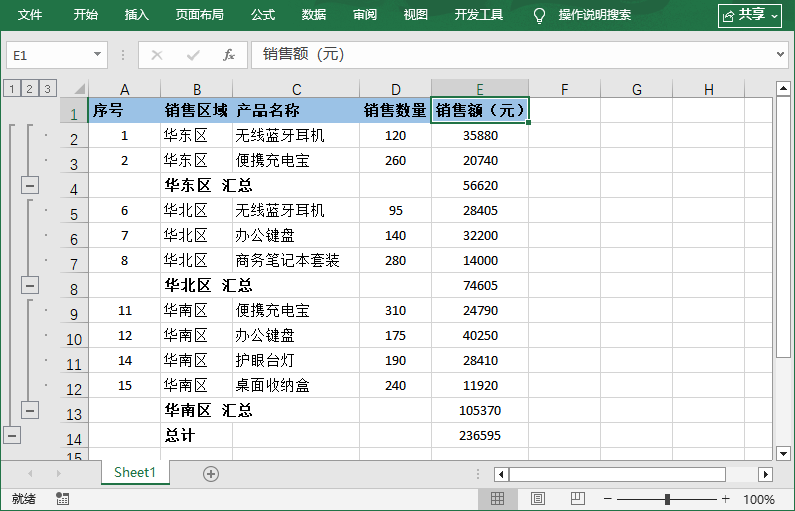This screenshot has width=795, height=511.
Task: Click the zoom out minus button
Action: 608,499
